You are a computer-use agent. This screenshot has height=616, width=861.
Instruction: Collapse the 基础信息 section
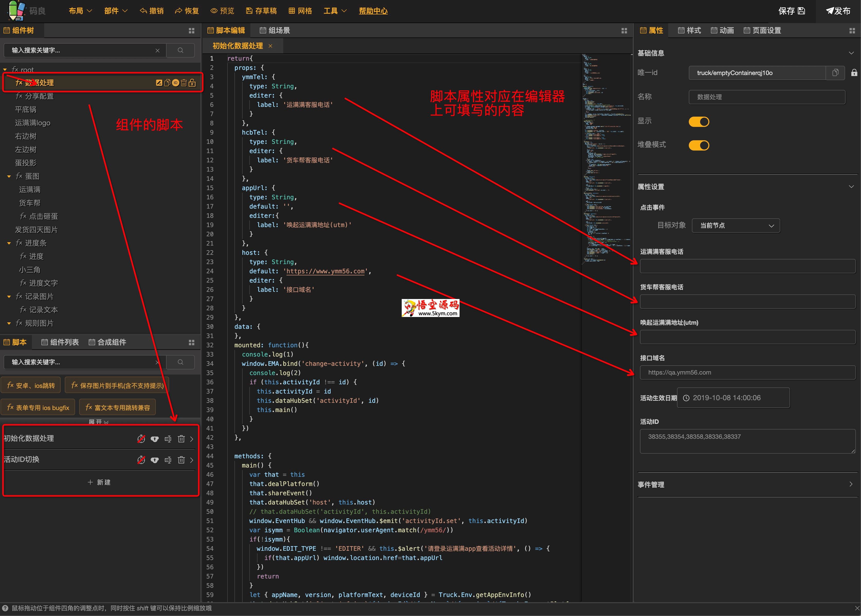[851, 53]
